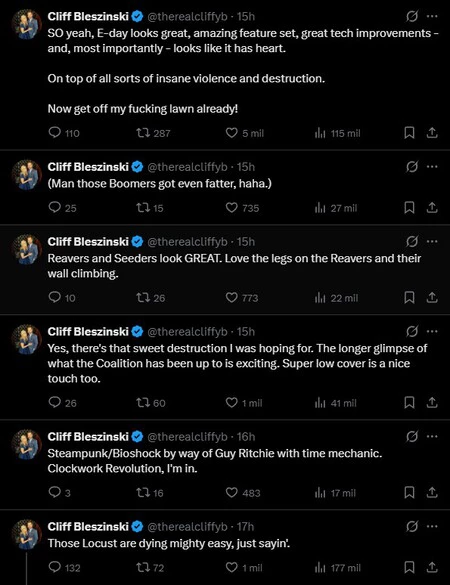Screen dimensions: 450x585
Task: Open profile avatar on the Boomers tweet
Action: tap(26, 175)
